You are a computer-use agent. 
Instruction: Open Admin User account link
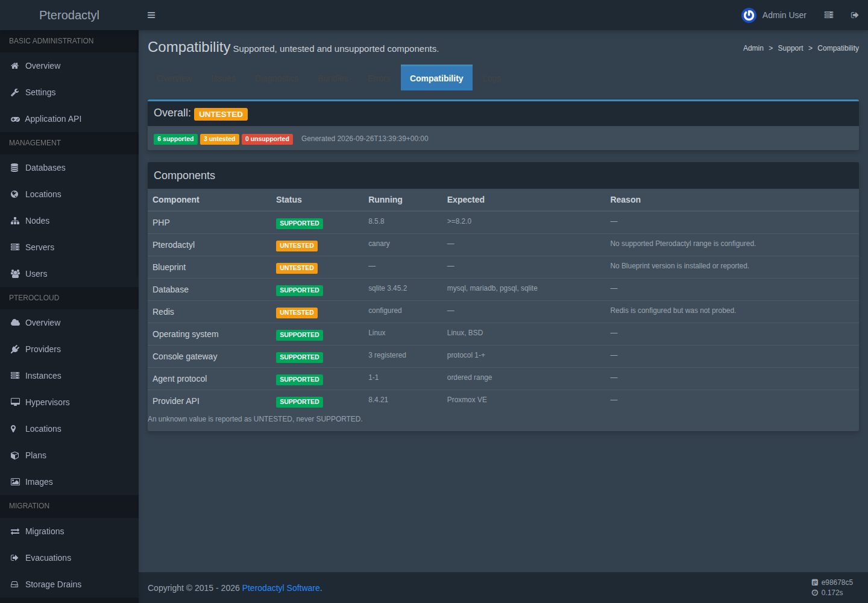(x=774, y=15)
